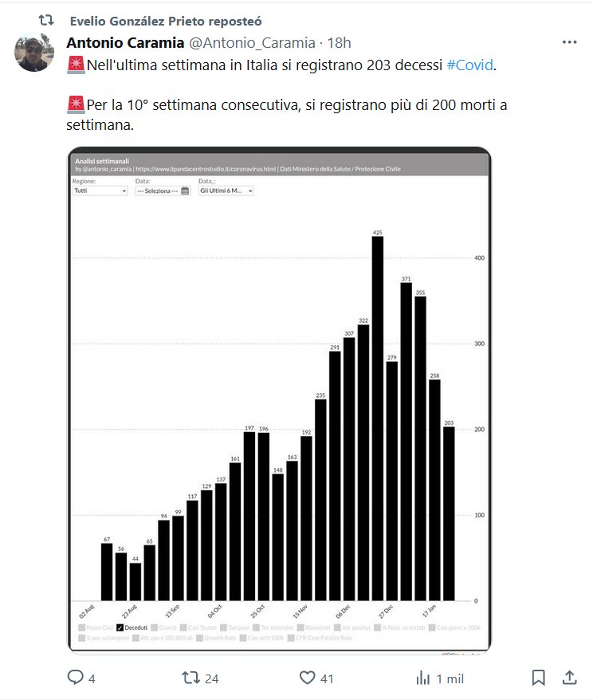Click the #Covid hashtag link
Viewport: 593px width, 700px height.
[x=469, y=65]
